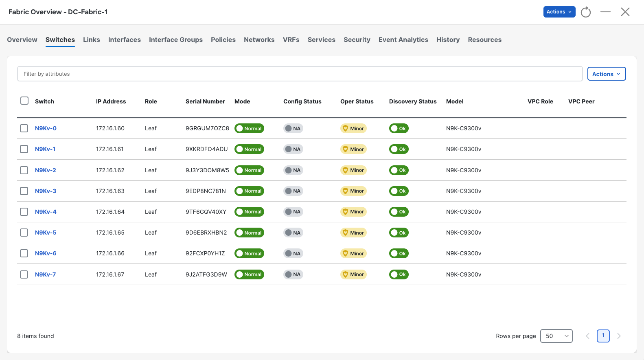Click Minor oper status badge for N9Kv-6
Screen dimensions: 644x360
(353, 253)
